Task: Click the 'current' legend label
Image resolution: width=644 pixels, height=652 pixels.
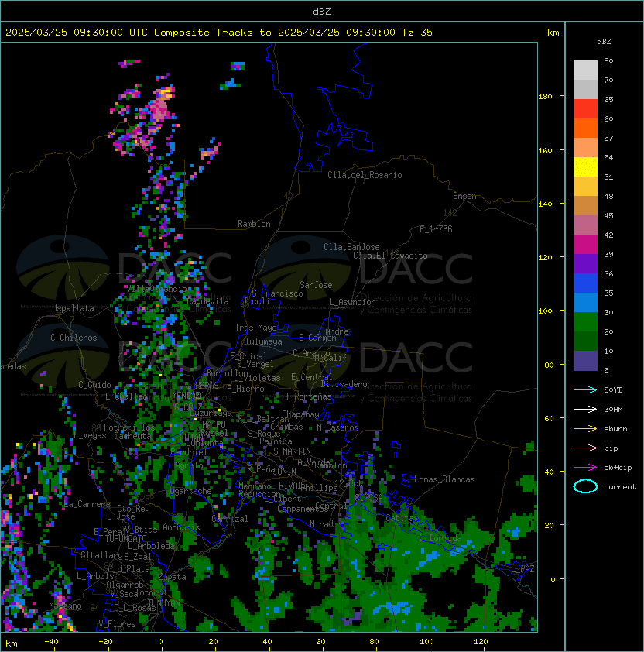Action: [620, 487]
